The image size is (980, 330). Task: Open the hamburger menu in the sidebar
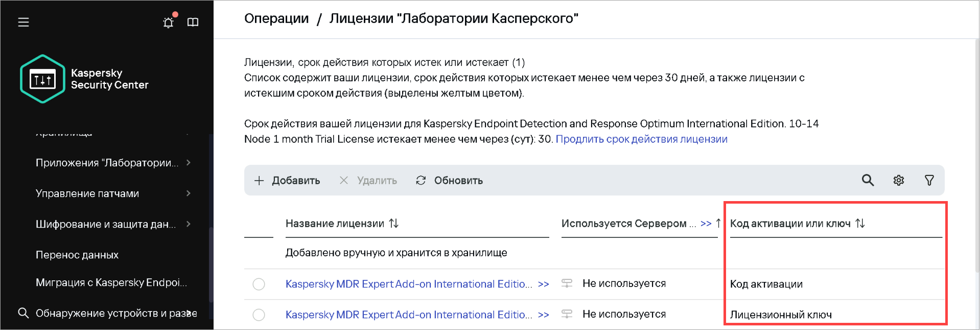[24, 22]
